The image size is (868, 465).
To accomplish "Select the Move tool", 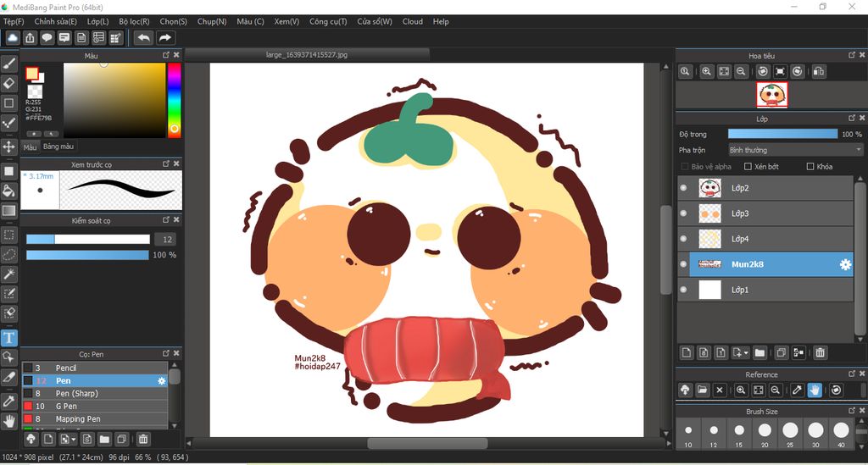I will pos(8,147).
